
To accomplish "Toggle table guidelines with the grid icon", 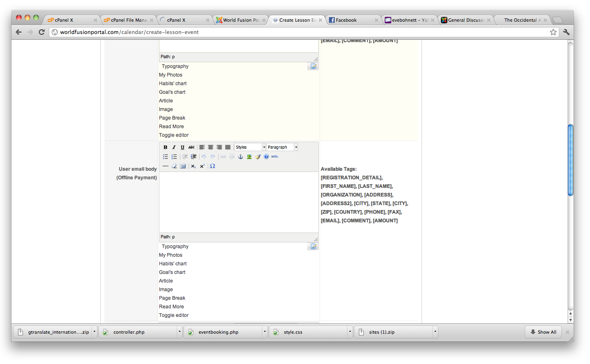I will [183, 166].
